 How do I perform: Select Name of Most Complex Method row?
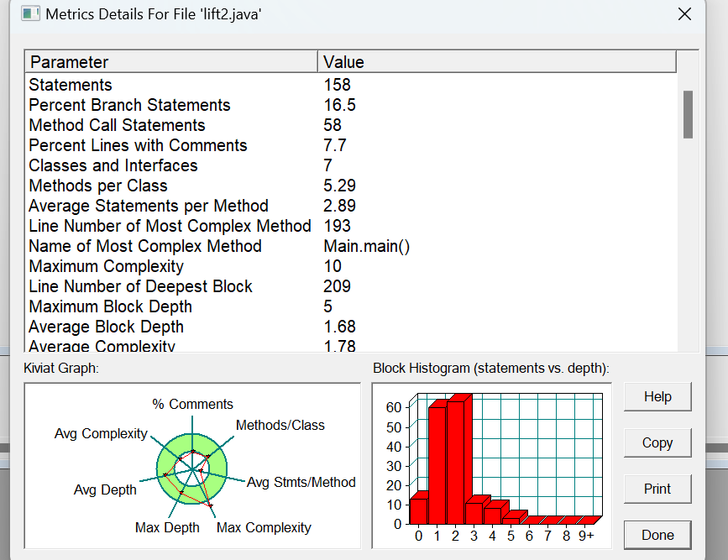click(x=351, y=246)
